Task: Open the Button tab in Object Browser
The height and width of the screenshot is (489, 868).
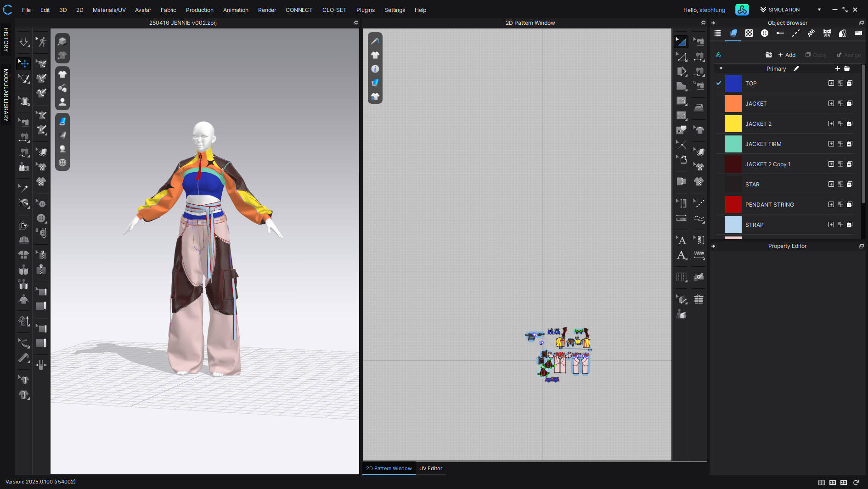Action: pyautogui.click(x=764, y=33)
